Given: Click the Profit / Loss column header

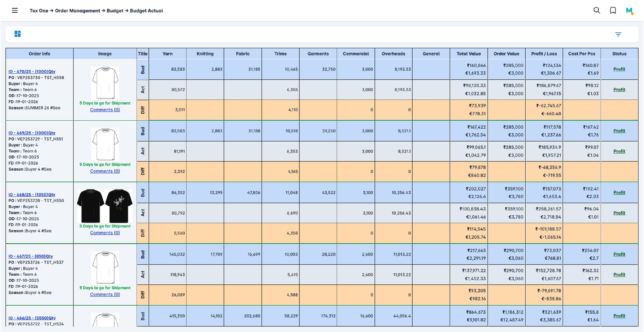Looking at the screenshot, I should [x=544, y=54].
